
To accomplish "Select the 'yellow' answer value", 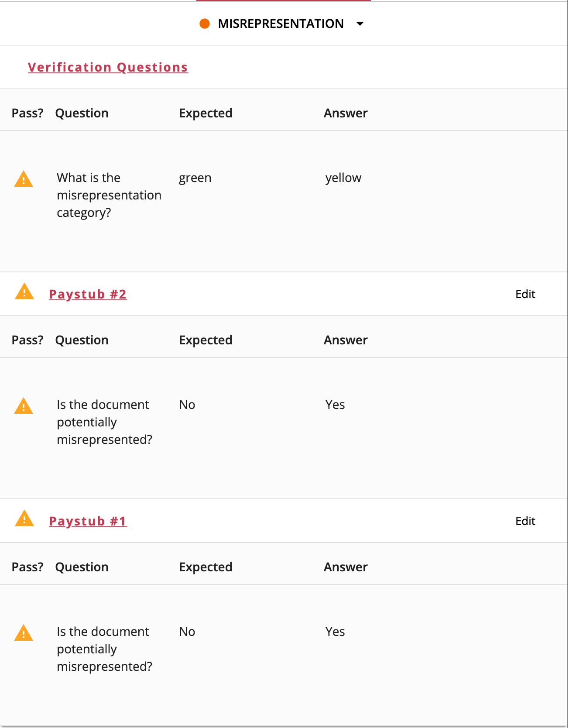I will 343,178.
